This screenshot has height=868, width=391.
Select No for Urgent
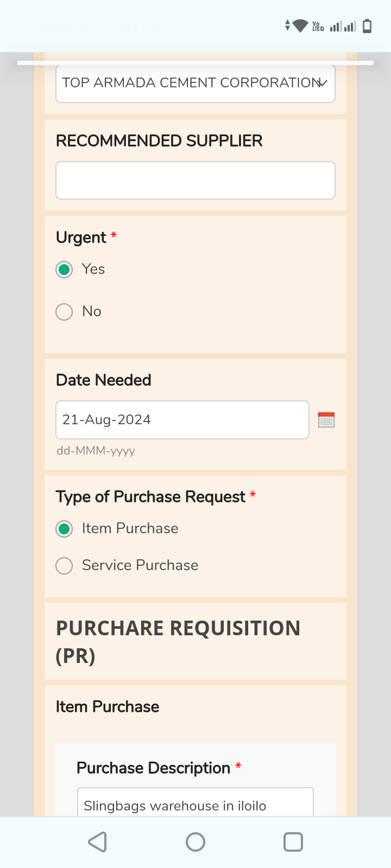(65, 312)
